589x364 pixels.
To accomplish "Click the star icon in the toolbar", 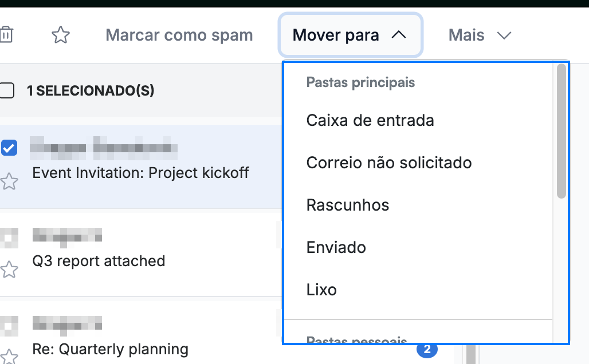I will pyautogui.click(x=61, y=35).
